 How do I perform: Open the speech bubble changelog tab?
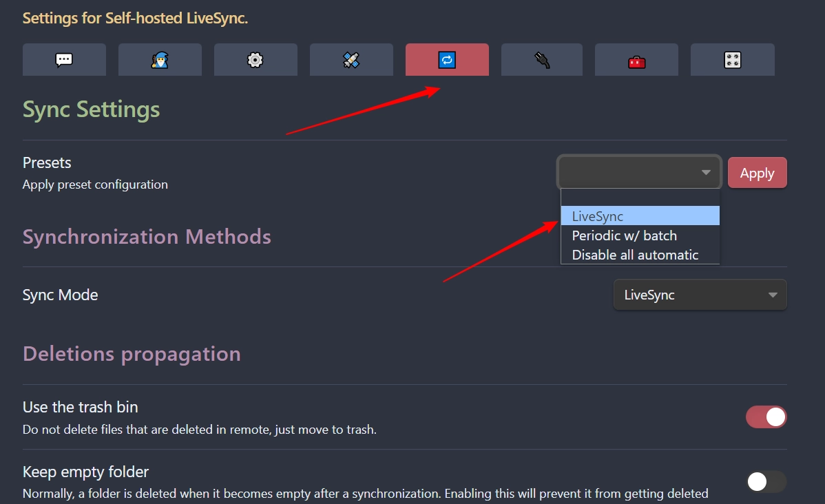pyautogui.click(x=64, y=59)
